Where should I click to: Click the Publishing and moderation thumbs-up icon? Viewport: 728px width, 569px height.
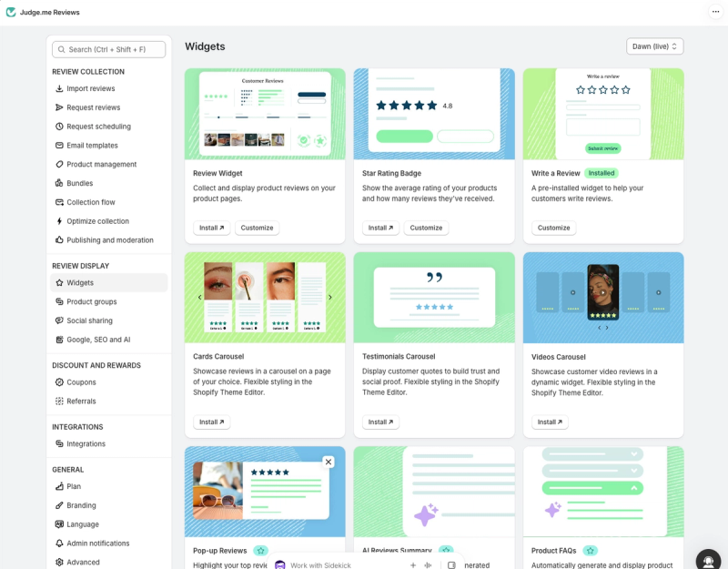tap(59, 240)
